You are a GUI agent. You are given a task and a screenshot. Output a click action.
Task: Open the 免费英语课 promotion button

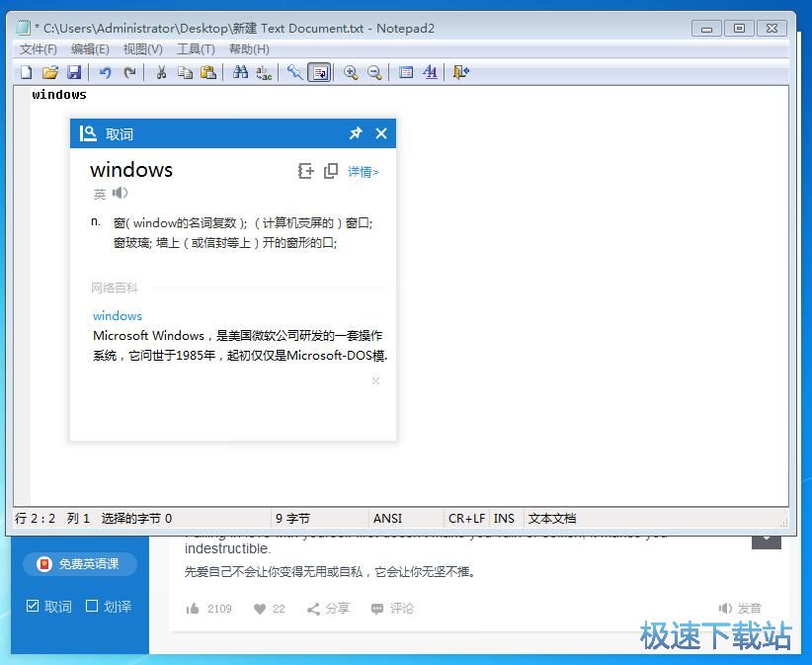[x=79, y=563]
